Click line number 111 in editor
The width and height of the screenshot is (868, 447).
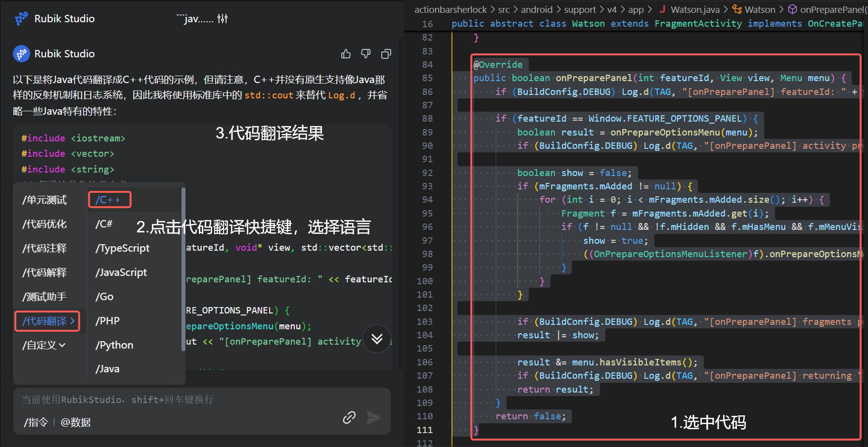click(424, 430)
